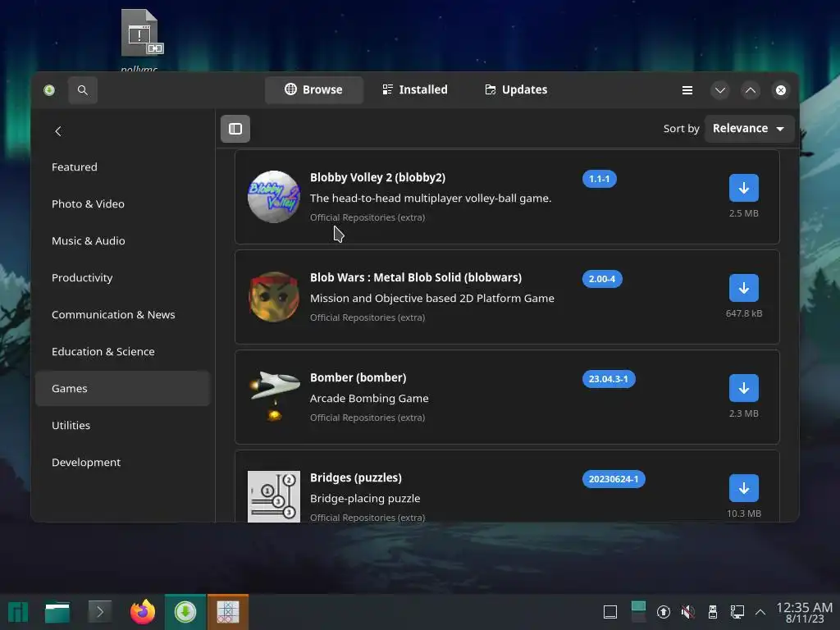Click the Blobby Volley 2 app icon
This screenshot has height=630, width=840.
coord(274,197)
